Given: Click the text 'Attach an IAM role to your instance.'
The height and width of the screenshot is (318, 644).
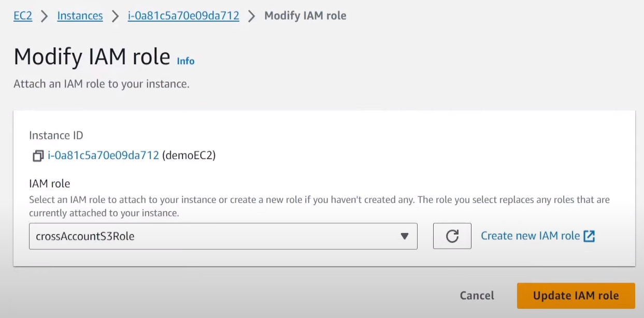Looking at the screenshot, I should [102, 84].
